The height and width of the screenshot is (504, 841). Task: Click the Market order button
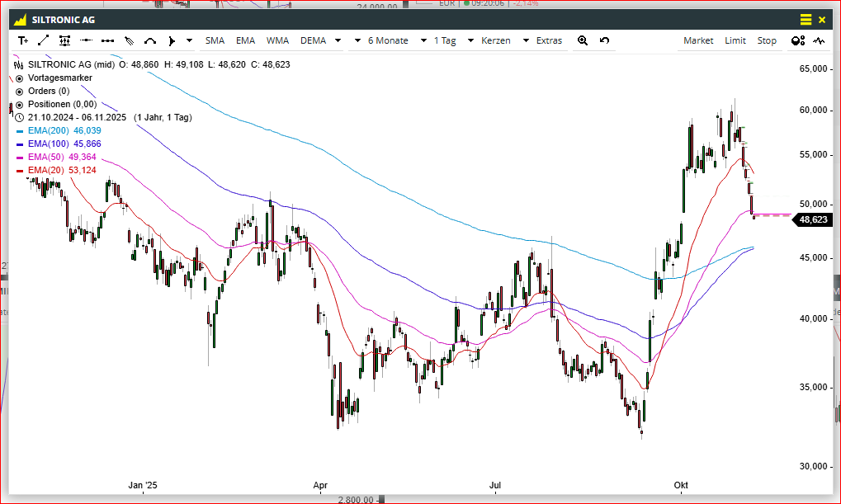click(698, 40)
